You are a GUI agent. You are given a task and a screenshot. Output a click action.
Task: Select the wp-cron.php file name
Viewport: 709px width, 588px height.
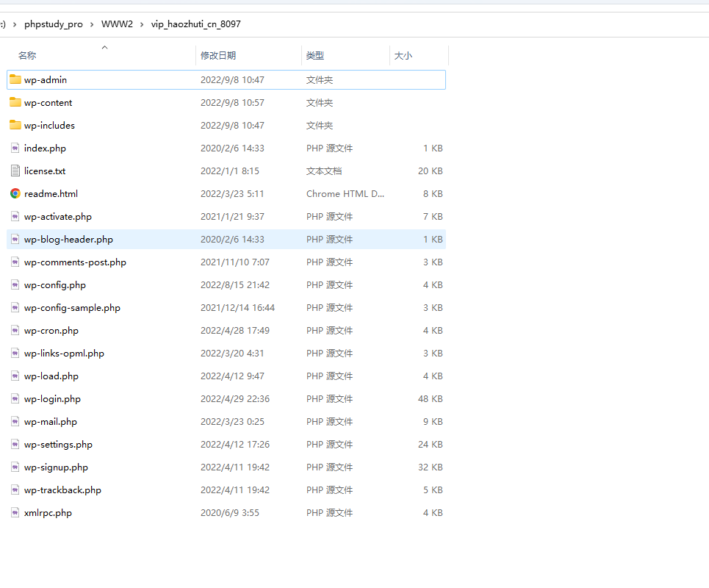click(51, 331)
